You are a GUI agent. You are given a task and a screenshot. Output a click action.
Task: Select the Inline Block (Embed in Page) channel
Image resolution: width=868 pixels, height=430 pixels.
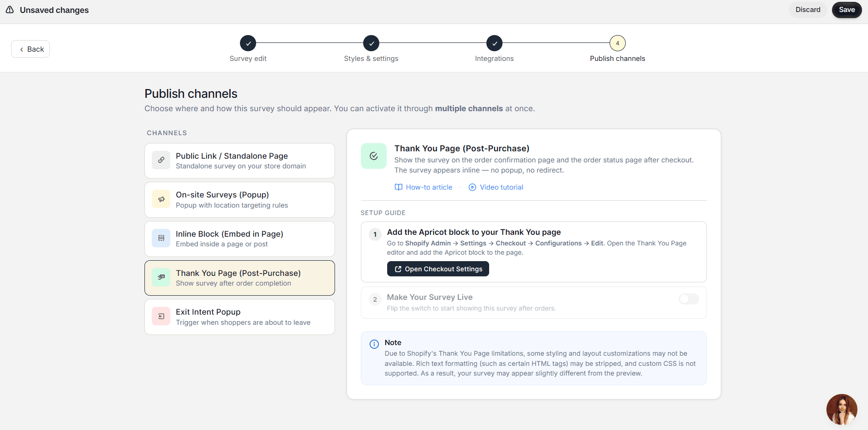(239, 239)
